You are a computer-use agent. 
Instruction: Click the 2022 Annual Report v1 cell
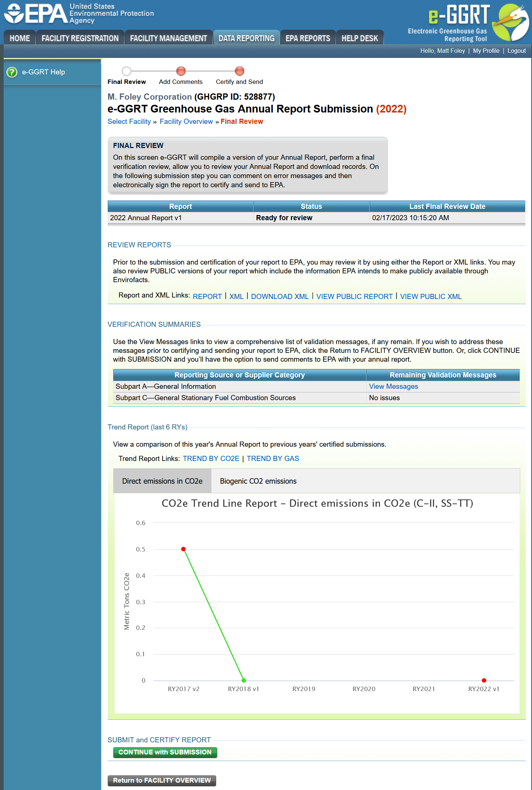click(x=180, y=218)
